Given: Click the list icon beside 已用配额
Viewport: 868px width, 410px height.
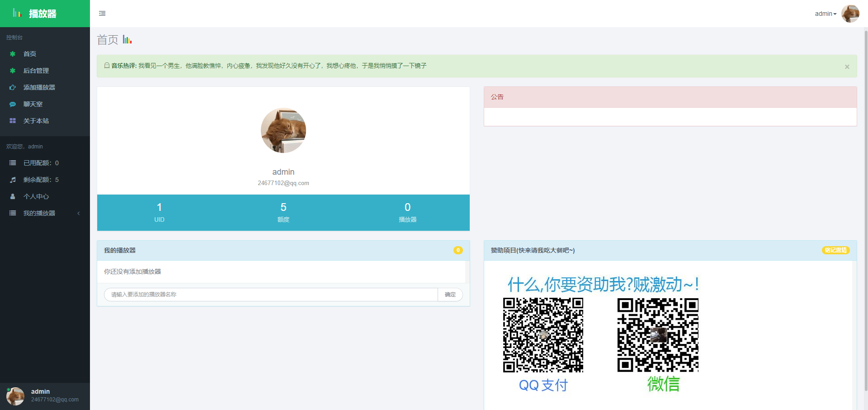Looking at the screenshot, I should coord(13,163).
